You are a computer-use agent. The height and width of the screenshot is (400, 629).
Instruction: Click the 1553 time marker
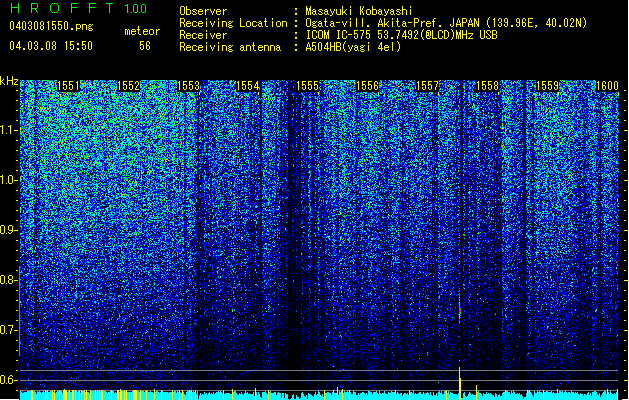(188, 86)
